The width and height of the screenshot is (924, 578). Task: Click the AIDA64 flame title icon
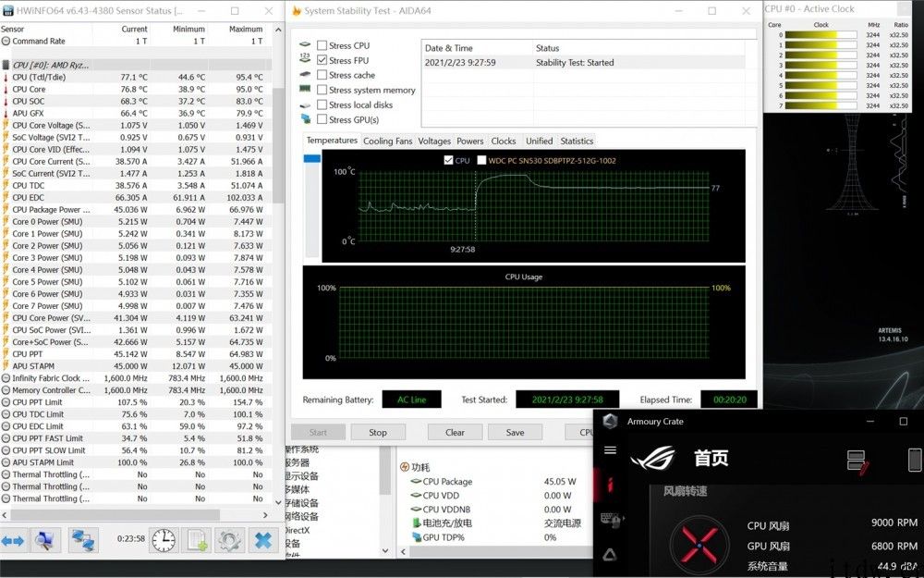[297, 10]
